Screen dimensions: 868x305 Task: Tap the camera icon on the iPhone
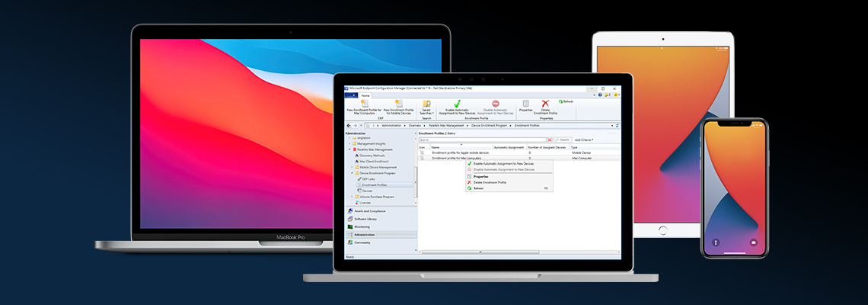coord(753,242)
